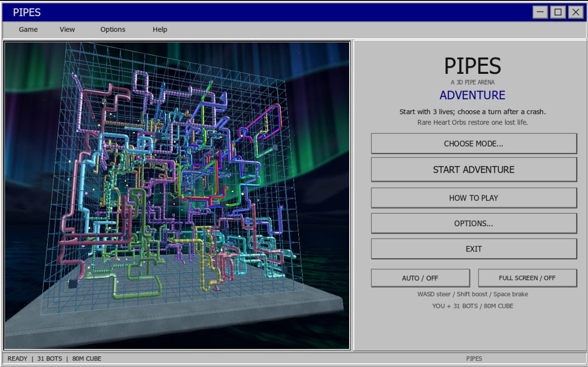Toggle FULL SCREEN / OFF
Screen dimensions: 588x367
[x=527, y=278]
